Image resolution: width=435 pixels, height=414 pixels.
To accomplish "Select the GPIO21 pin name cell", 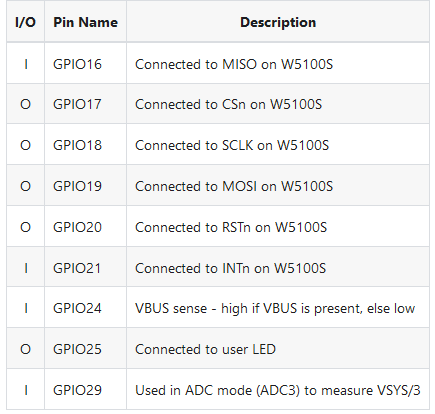I will tap(85, 268).
